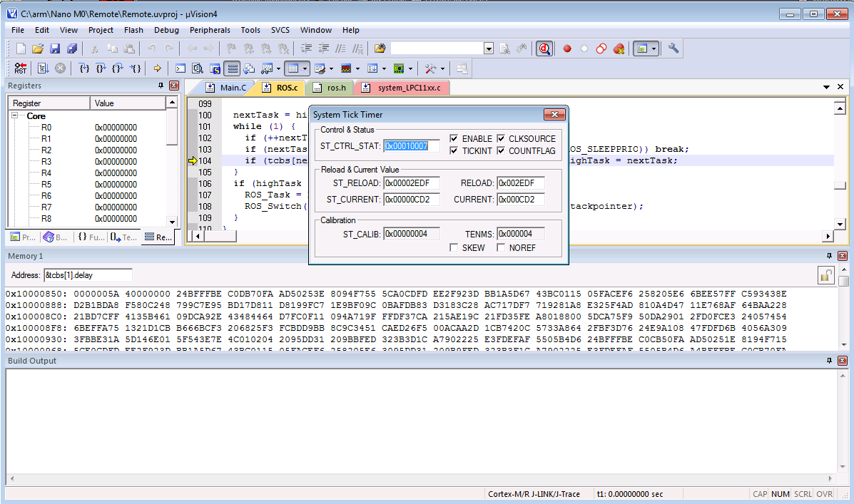Click the Register column header
This screenshot has width=854, height=504.
(49, 103)
